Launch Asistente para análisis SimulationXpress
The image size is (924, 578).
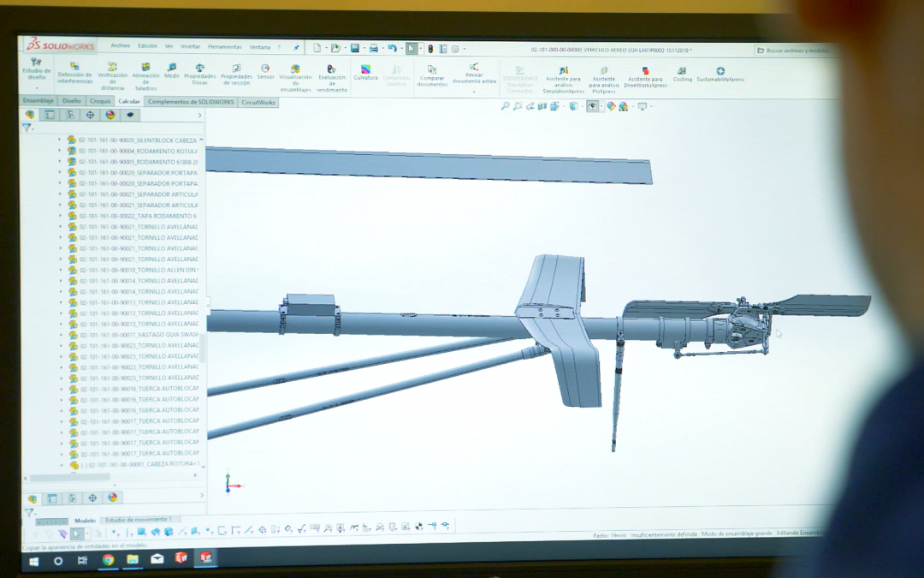(x=563, y=80)
